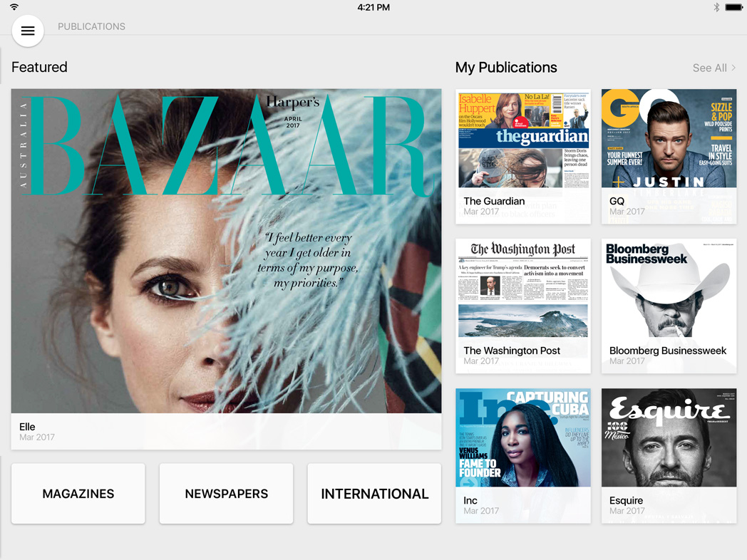Viewport: 747px width, 560px height.
Task: Open The Washington Post front page
Action: click(523, 306)
